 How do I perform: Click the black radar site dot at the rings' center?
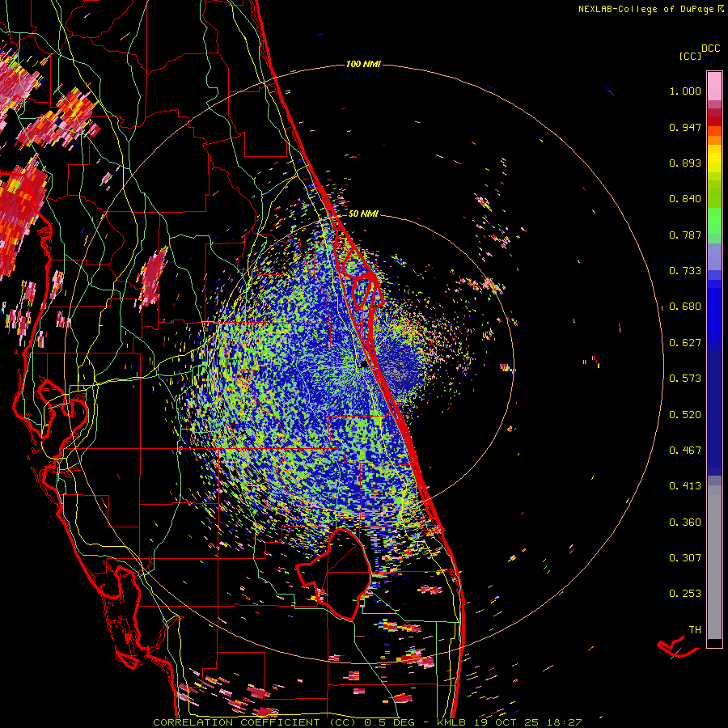[x=364, y=365]
